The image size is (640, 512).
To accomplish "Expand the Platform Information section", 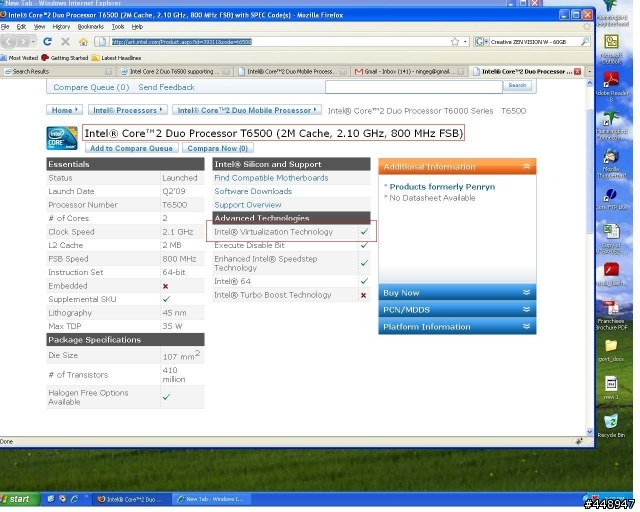I will [x=457, y=327].
